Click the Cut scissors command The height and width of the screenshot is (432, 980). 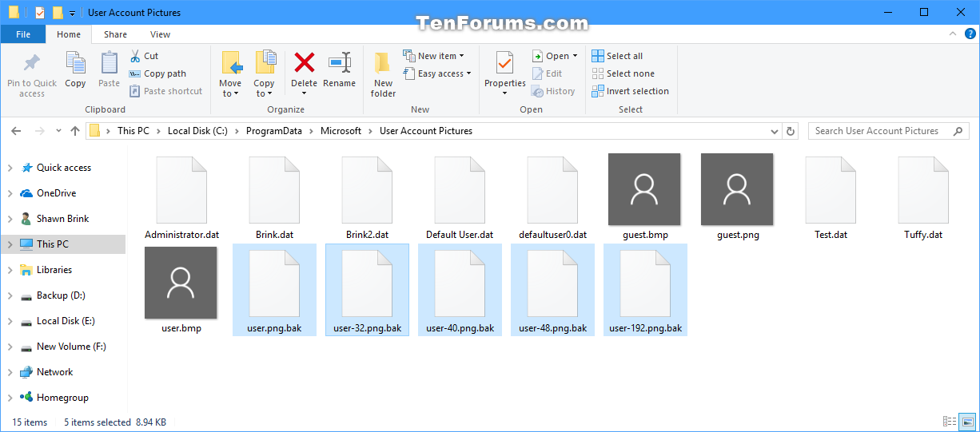[x=144, y=56]
